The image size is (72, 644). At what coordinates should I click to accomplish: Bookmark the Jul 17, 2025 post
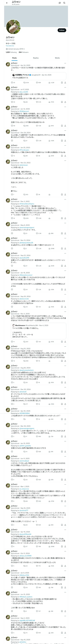pos(62,102)
